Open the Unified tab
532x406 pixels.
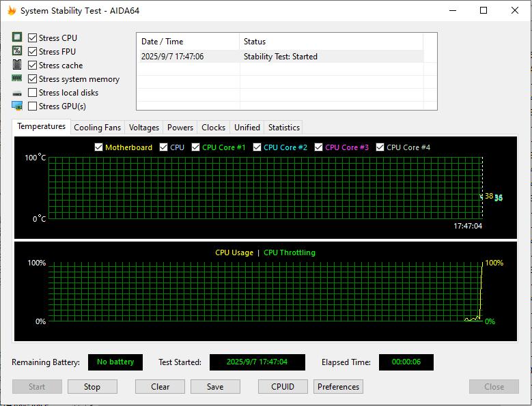point(247,128)
